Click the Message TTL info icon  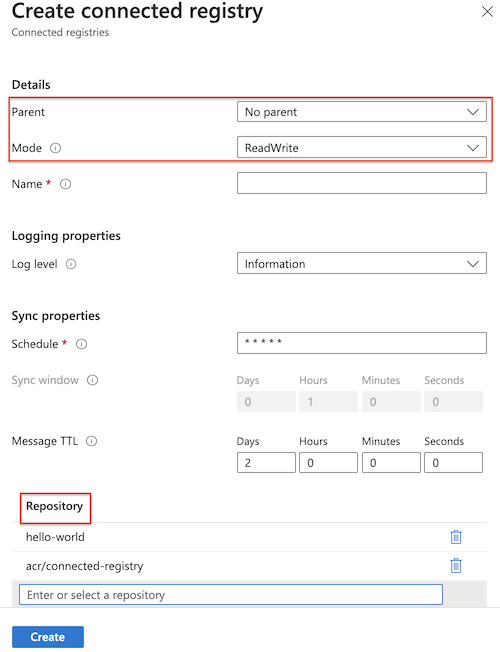(92, 441)
